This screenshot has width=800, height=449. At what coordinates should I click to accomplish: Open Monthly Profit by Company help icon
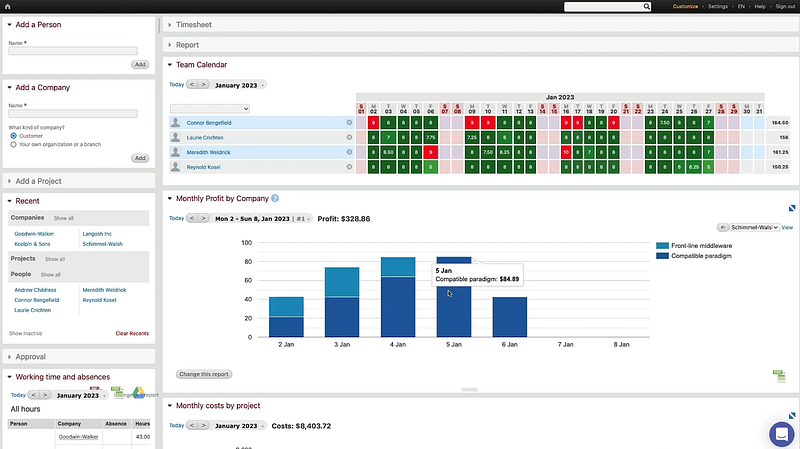pyautogui.click(x=275, y=198)
